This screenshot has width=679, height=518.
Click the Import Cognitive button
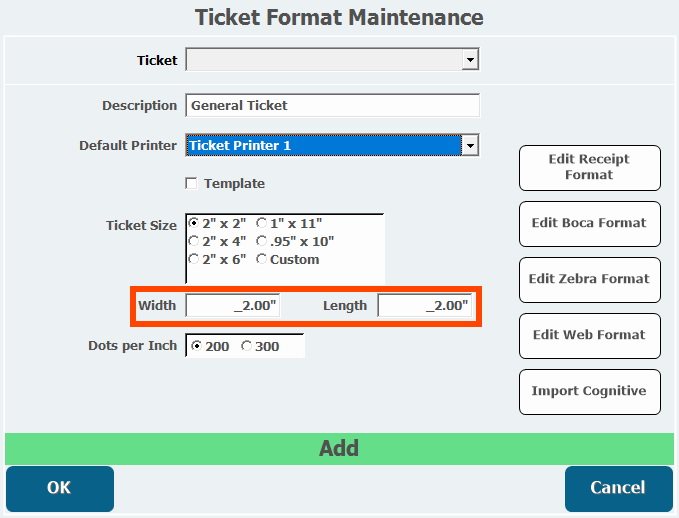coord(589,391)
